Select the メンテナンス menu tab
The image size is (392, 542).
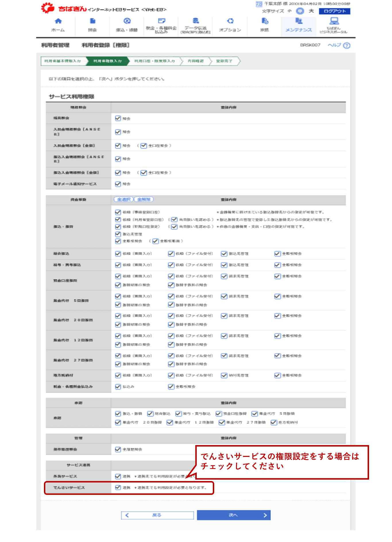pyautogui.click(x=299, y=25)
